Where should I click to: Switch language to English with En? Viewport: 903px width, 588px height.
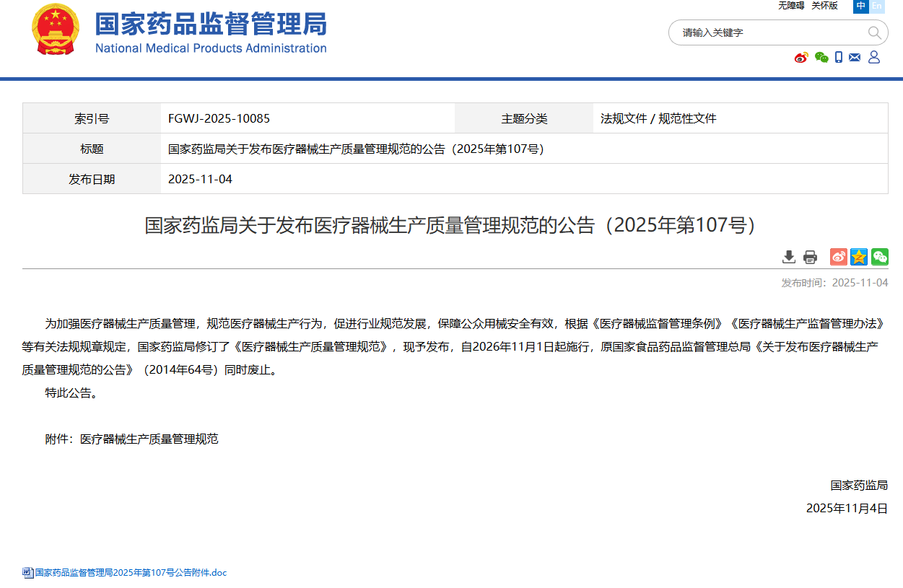[877, 6]
